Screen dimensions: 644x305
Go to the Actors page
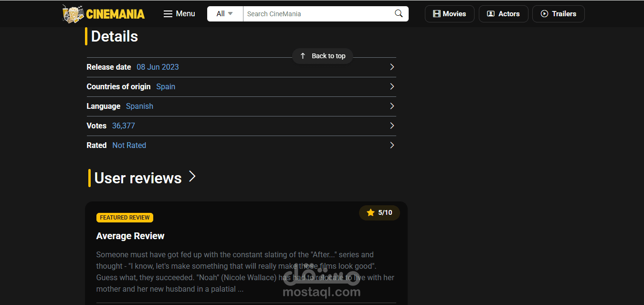503,14
